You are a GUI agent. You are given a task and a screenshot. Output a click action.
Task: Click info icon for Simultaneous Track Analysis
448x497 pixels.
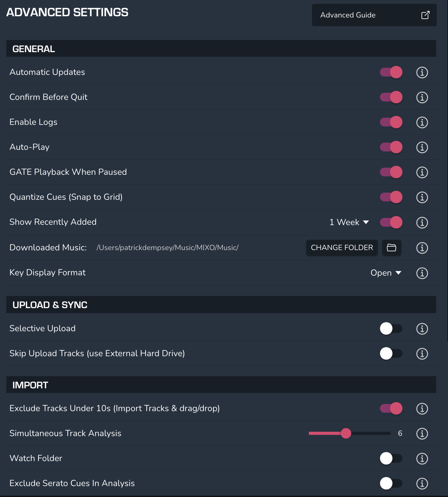(x=422, y=434)
